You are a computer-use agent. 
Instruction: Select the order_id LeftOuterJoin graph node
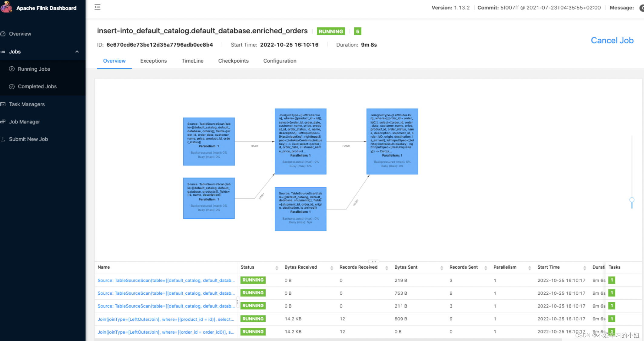pos(392,141)
